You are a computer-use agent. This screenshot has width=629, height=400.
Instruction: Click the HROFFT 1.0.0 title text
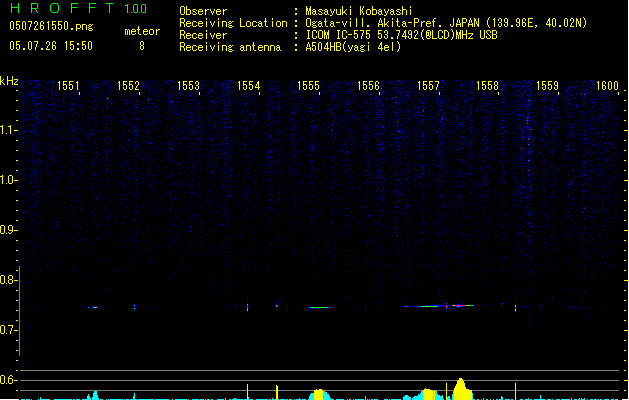(78, 8)
